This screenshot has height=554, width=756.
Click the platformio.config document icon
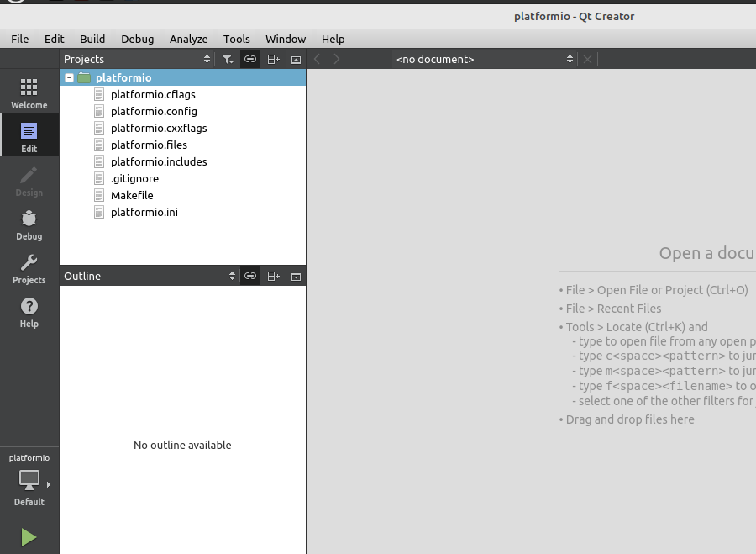pos(99,112)
